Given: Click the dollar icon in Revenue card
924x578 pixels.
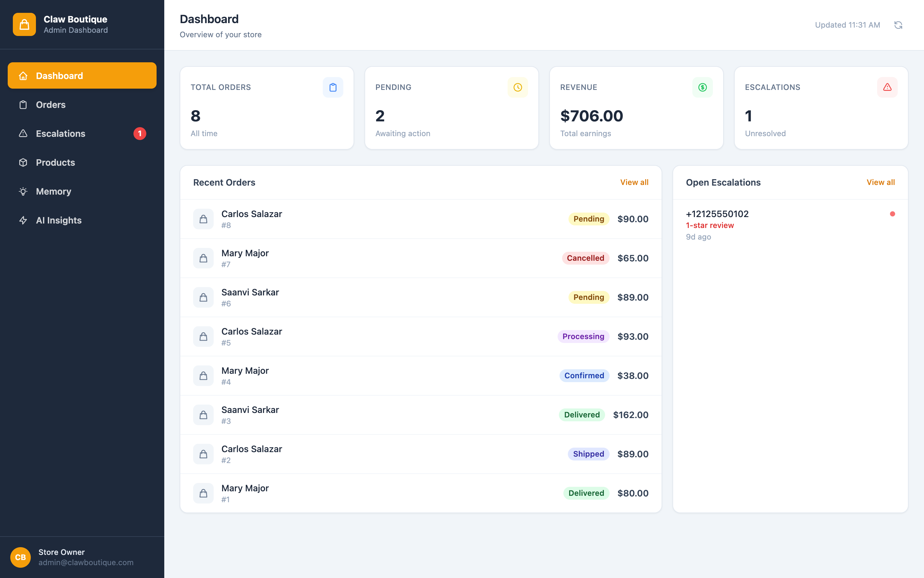Looking at the screenshot, I should [702, 87].
